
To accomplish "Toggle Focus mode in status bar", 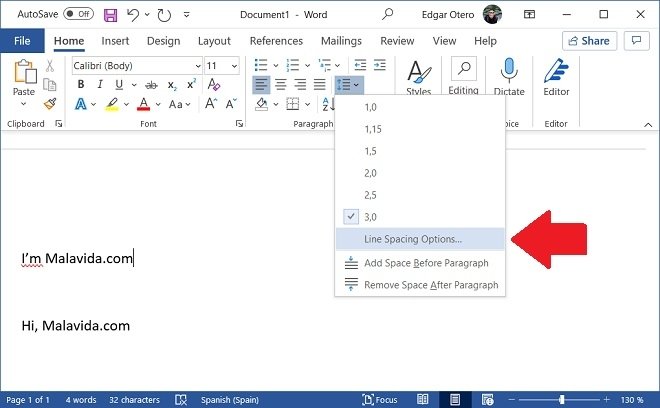I will (380, 400).
